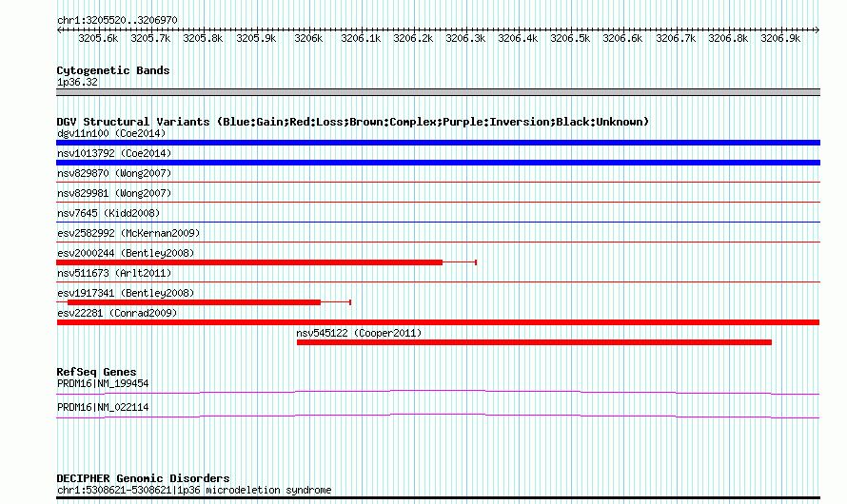
Task: Click the 3206.3k ruler tick label
Action: 465,38
